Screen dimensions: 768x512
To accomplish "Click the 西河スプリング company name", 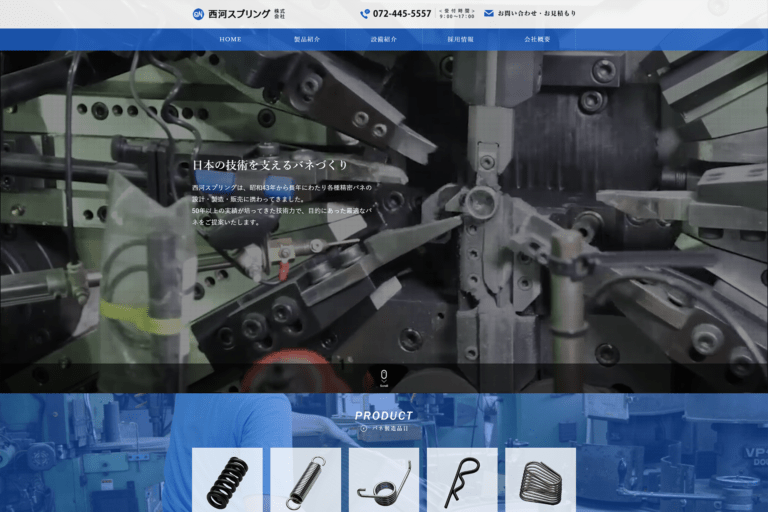I will 239,14.
